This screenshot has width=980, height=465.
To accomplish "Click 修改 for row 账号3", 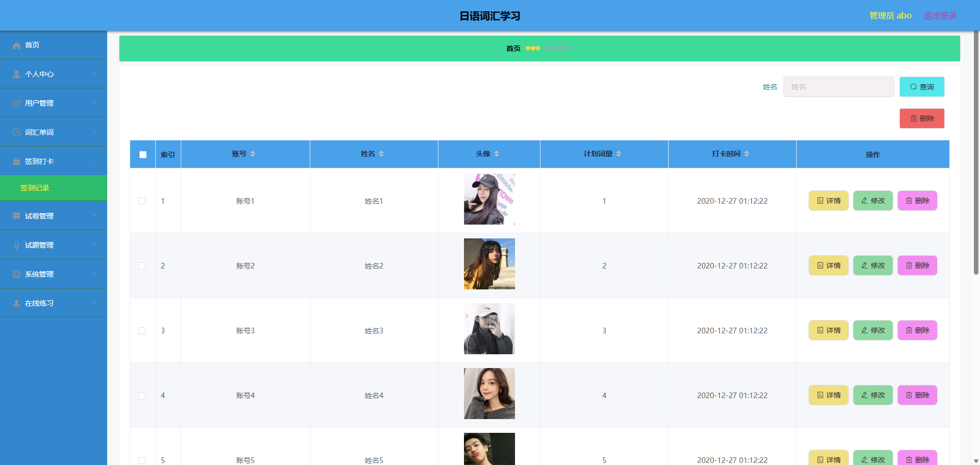I will (x=873, y=330).
